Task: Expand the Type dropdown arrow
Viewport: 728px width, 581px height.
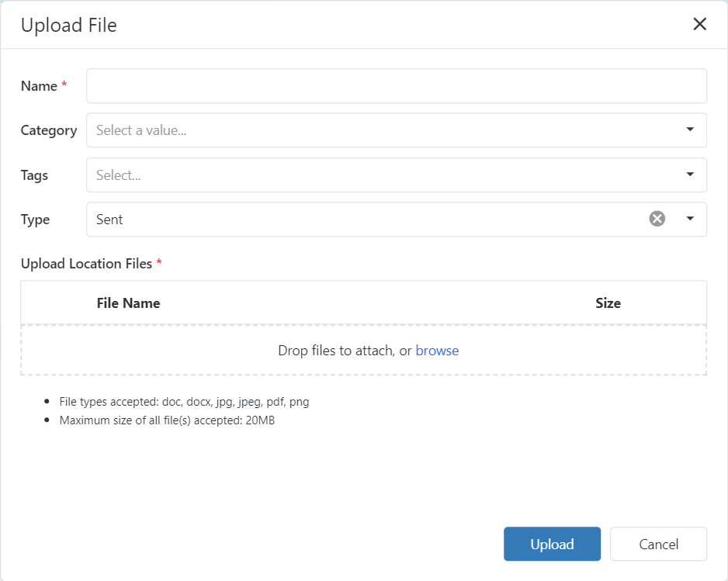Action: pyautogui.click(x=691, y=219)
